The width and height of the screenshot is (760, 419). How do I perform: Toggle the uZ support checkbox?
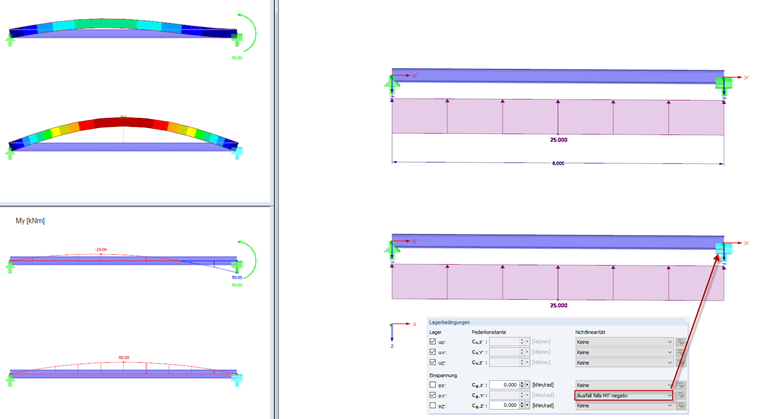pos(432,362)
